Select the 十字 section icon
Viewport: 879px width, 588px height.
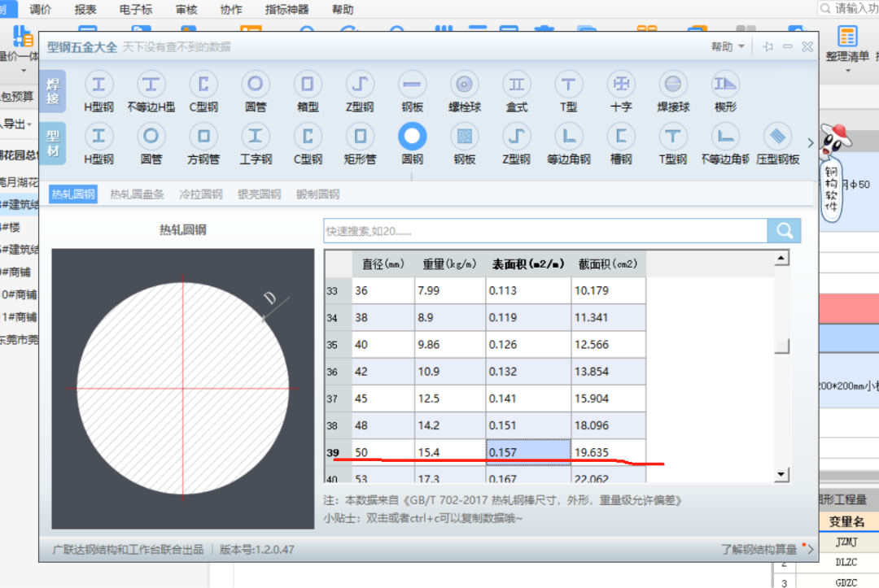pyautogui.click(x=621, y=85)
